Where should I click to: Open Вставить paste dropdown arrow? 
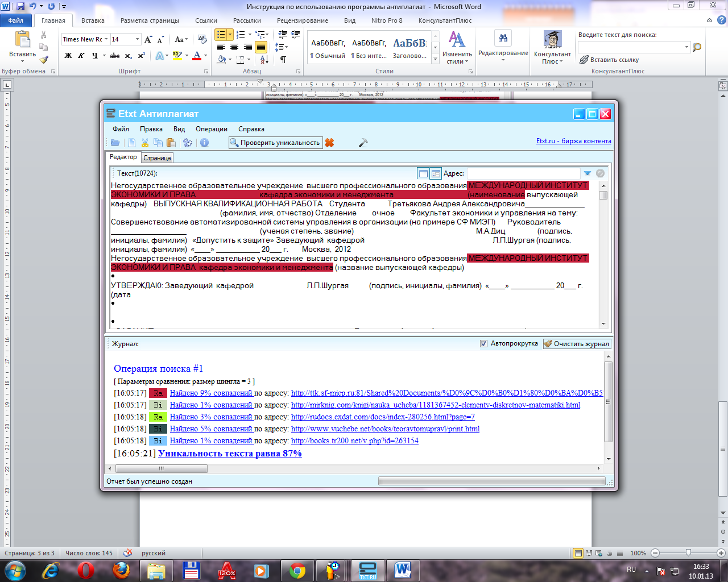pyautogui.click(x=23, y=61)
